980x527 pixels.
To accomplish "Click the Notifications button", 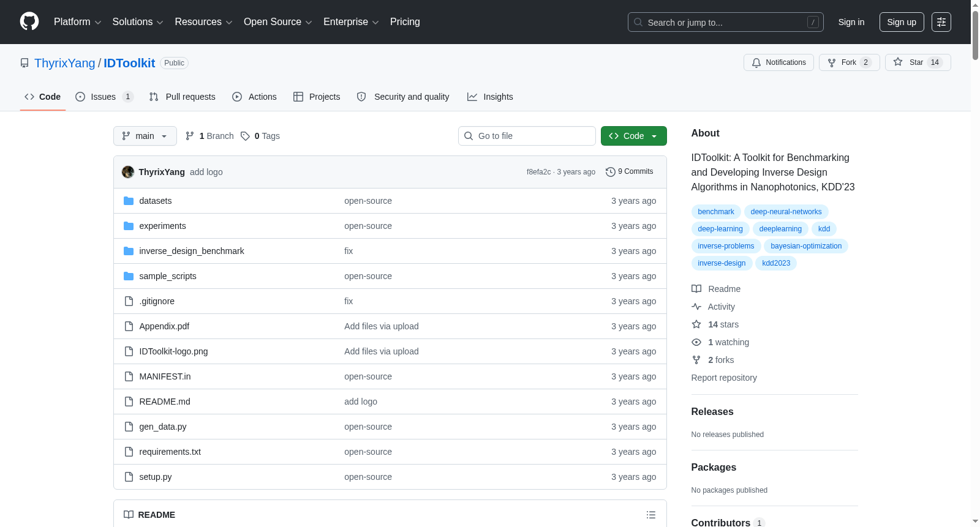I will point(778,62).
